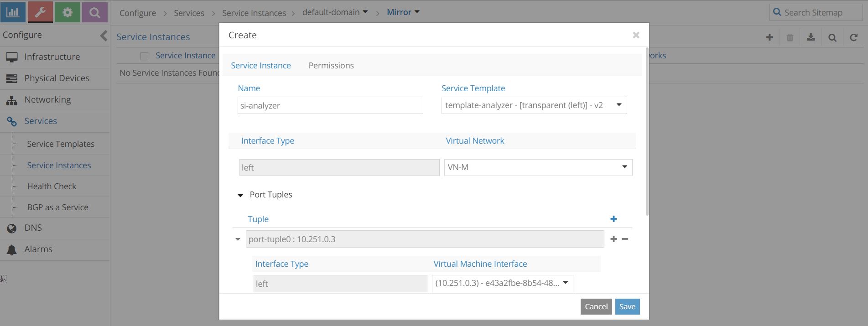Tick the Service Instance header checkbox

(144, 56)
